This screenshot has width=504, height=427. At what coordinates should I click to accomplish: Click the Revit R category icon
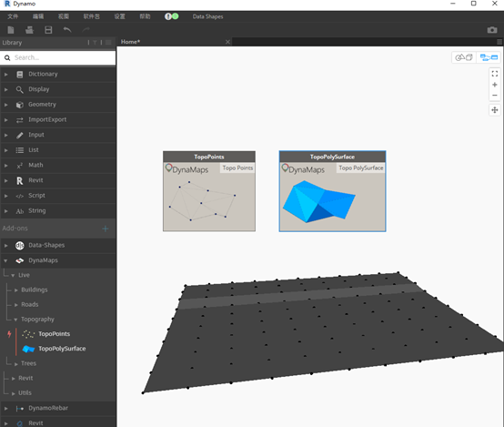pyautogui.click(x=20, y=180)
